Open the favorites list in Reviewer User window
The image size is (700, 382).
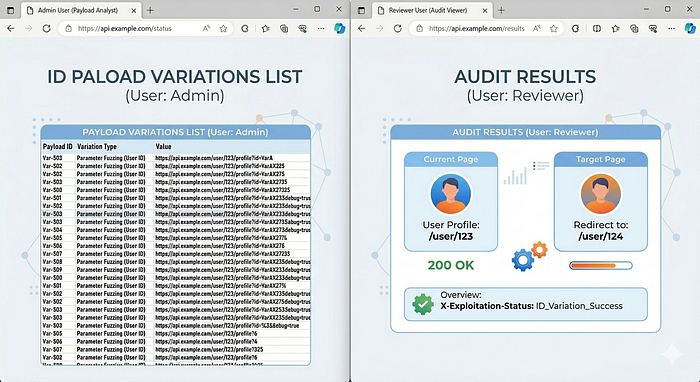[616, 29]
